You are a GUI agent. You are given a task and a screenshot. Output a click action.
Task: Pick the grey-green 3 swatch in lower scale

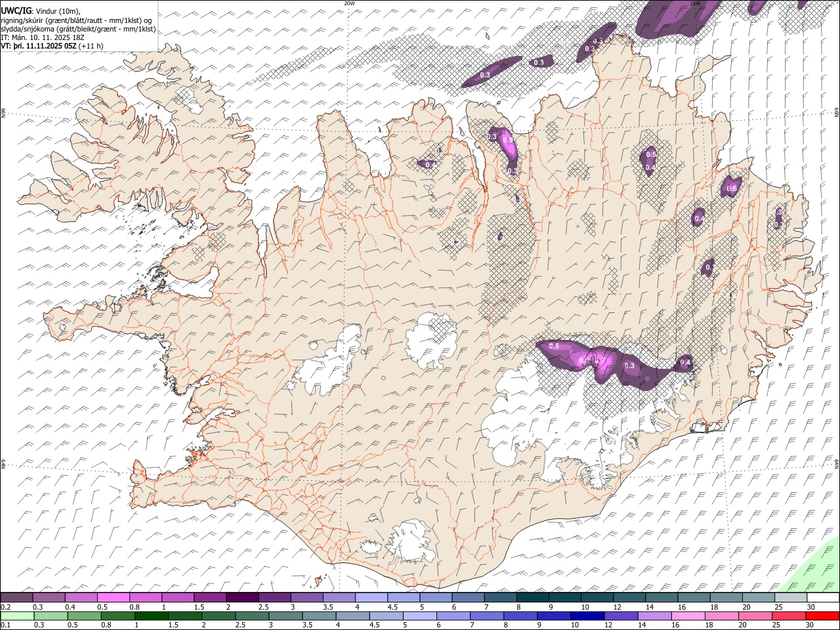tap(285, 616)
